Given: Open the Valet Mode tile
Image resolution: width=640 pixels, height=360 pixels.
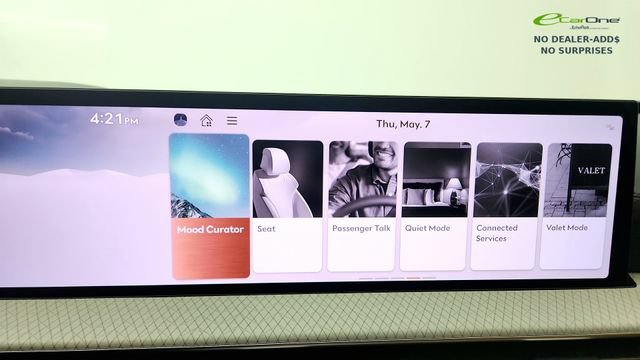Looking at the screenshot, I should click(576, 206).
